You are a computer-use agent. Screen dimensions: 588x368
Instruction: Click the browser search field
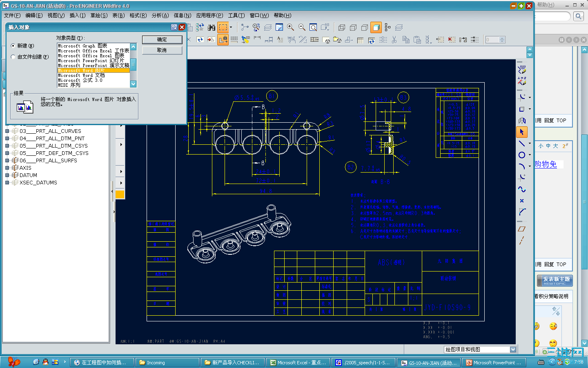tap(552, 16)
